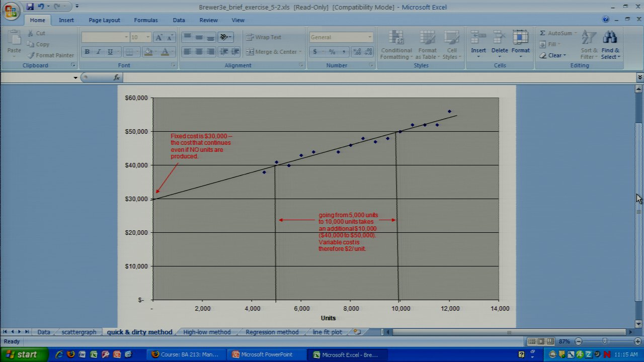This screenshot has height=362, width=644.
Task: Click the Delete cells icon
Action: tap(499, 38)
